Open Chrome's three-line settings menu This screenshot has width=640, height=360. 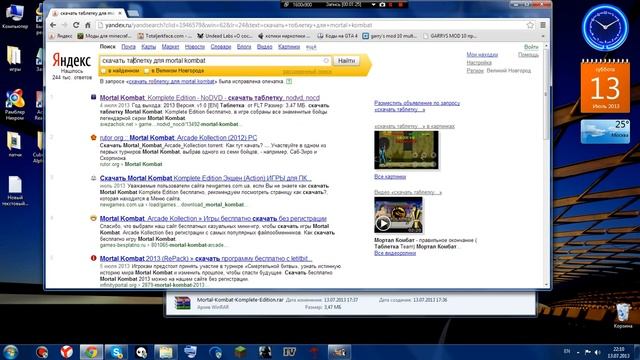[542, 25]
